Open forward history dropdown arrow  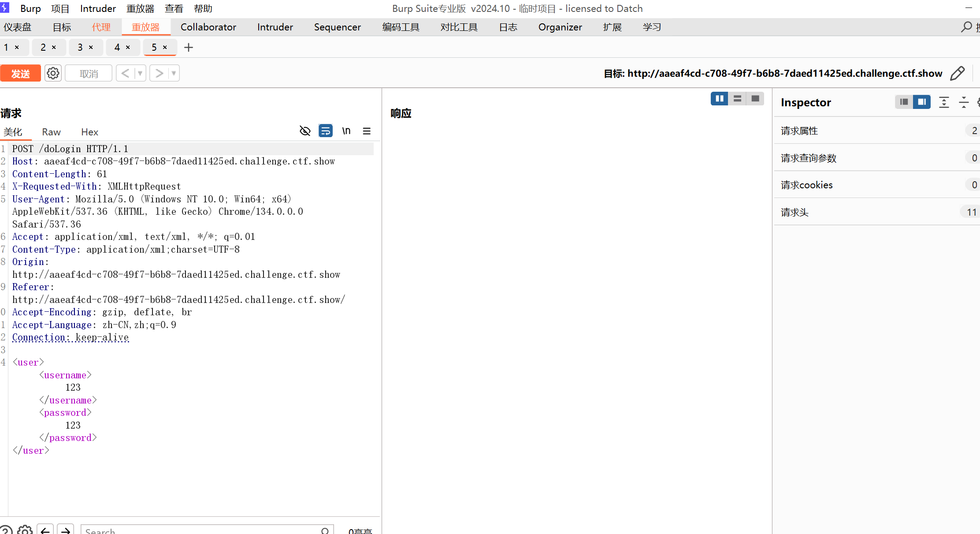(174, 73)
